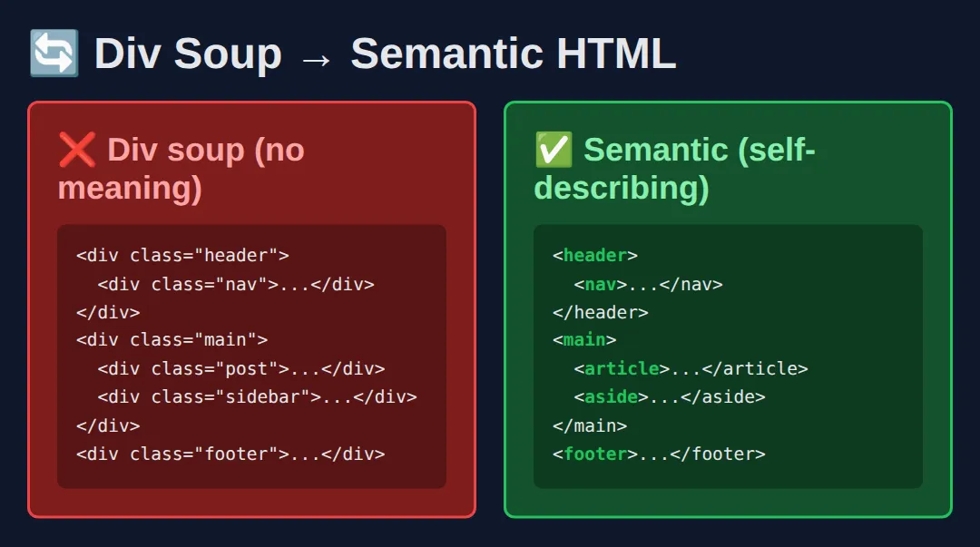Click the '<aside>...</aside>' code line
The width and height of the screenshot is (980, 547).
[x=670, y=397]
